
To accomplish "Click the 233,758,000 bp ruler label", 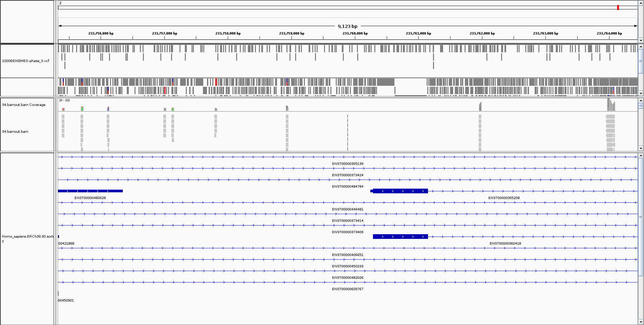I will (x=228, y=33).
